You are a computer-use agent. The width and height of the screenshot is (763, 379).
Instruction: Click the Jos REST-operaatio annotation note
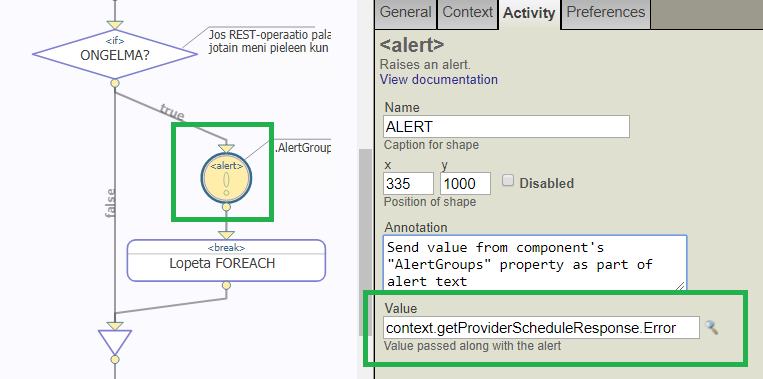[269, 41]
